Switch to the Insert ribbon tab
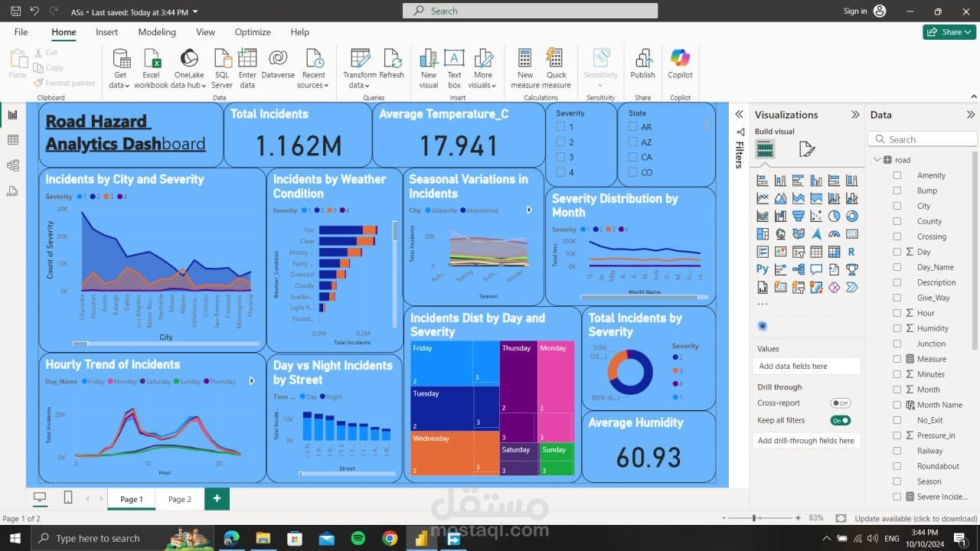 pos(107,32)
